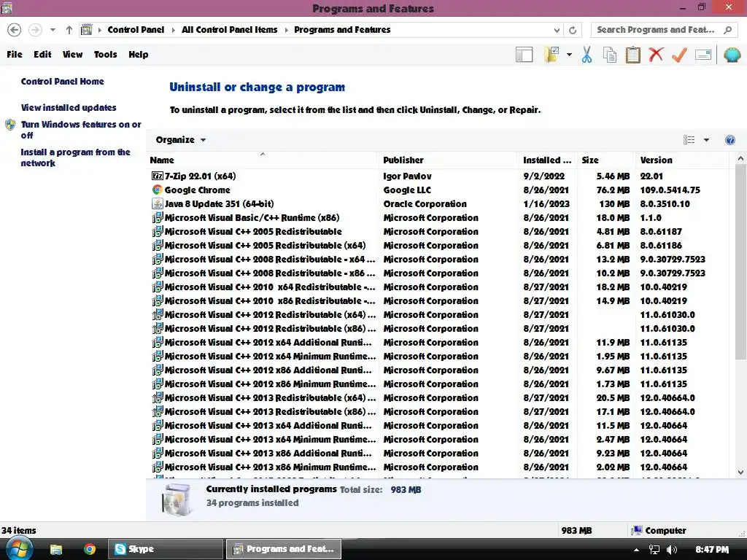This screenshot has width=747, height=560.
Task: Toggle the navigation pane layout icon
Action: (524, 55)
